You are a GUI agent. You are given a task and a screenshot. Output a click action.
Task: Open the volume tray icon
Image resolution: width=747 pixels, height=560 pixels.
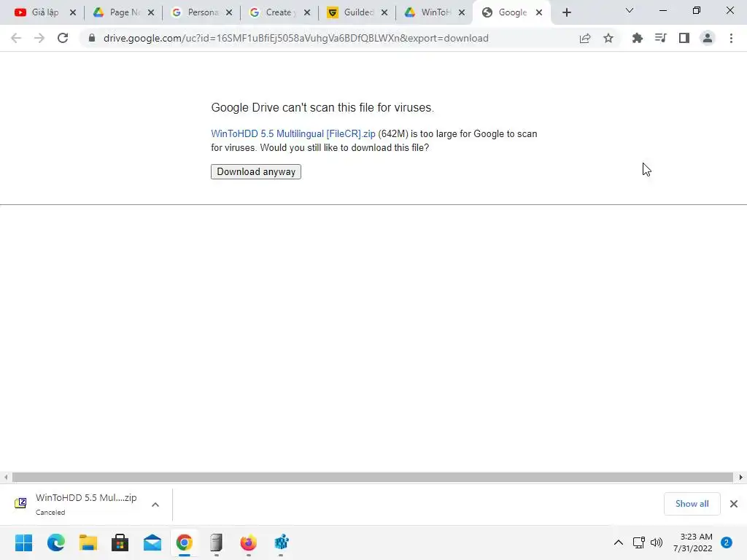[657, 542]
